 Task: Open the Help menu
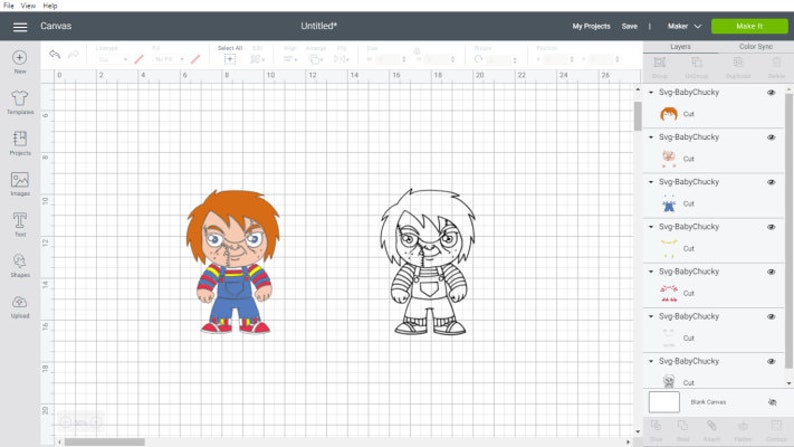[50, 6]
